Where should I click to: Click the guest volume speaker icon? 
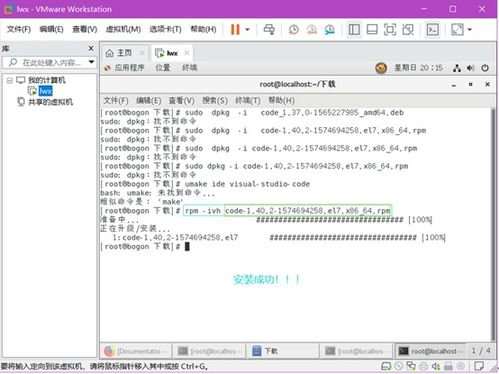[470, 68]
